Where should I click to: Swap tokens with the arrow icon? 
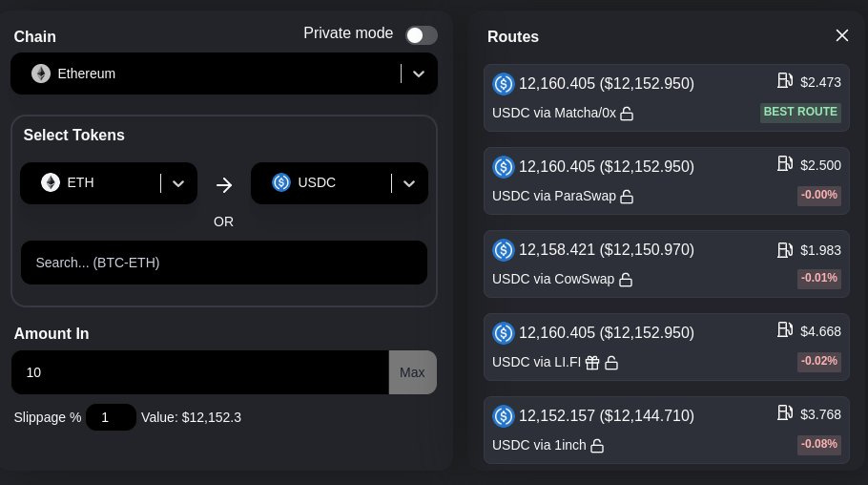(224, 184)
